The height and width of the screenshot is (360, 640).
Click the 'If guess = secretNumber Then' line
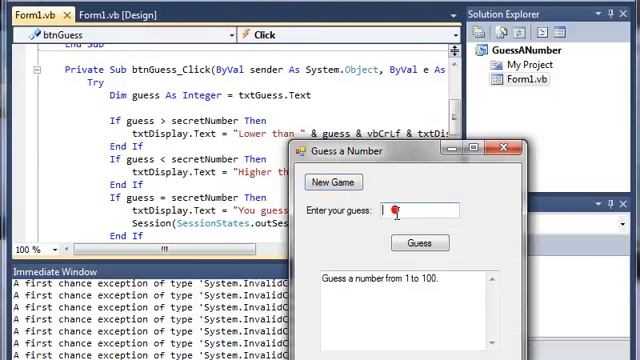coord(188,198)
